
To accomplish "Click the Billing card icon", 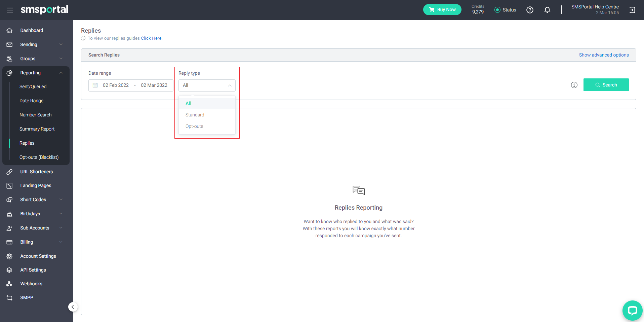I will click(9, 242).
